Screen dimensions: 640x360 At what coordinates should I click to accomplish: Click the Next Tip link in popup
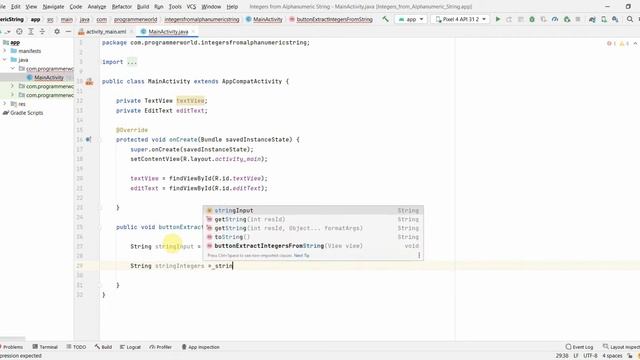(301, 256)
